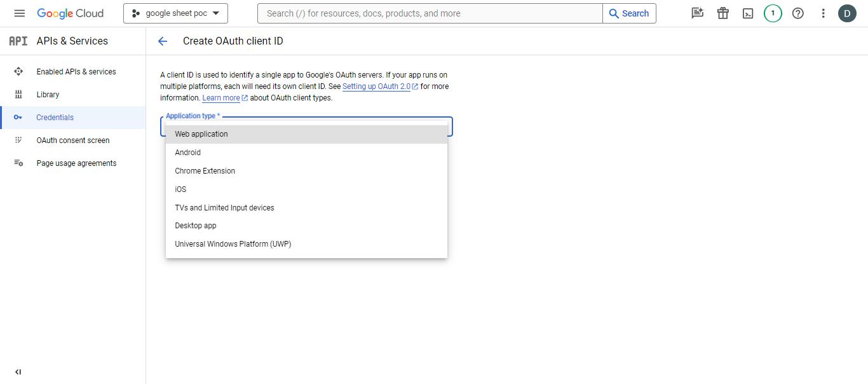
Task: Open the Credentials page
Action: point(73,118)
